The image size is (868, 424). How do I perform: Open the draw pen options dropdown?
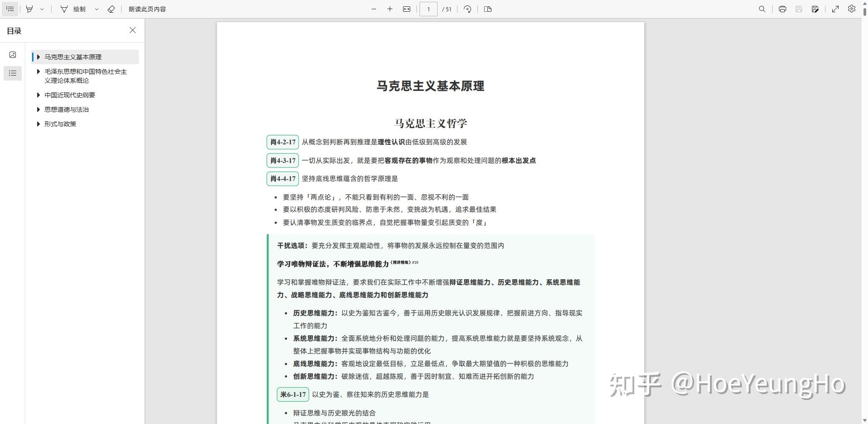coord(96,9)
